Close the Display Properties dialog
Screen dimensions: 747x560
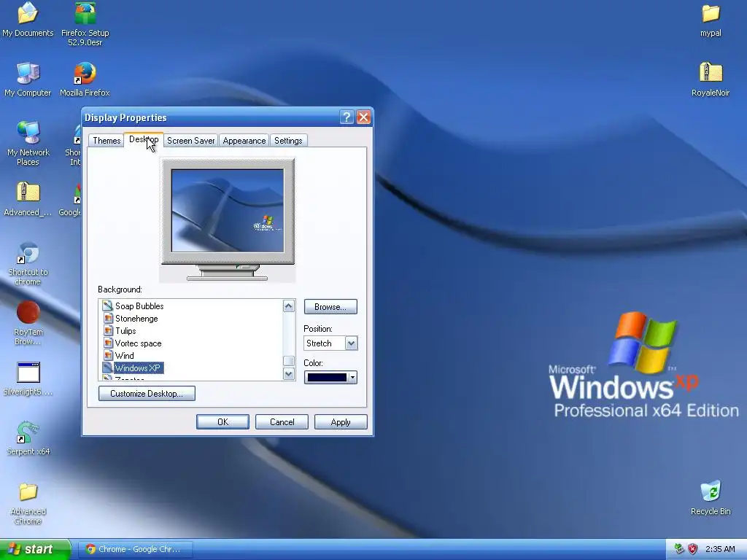pyautogui.click(x=363, y=117)
